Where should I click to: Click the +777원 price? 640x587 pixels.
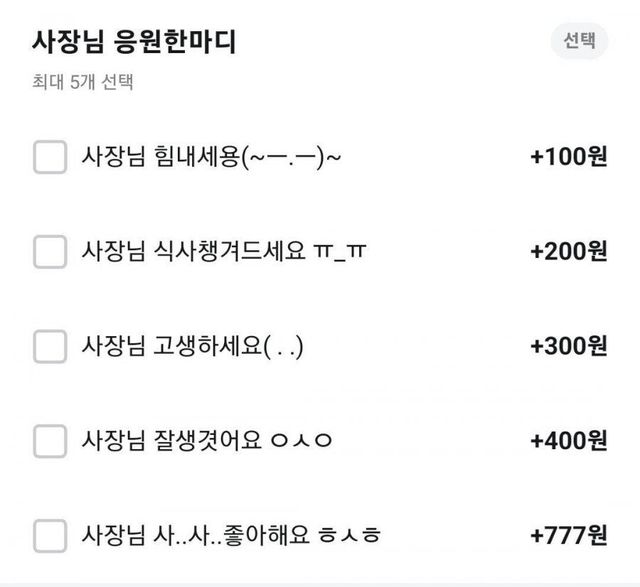point(568,535)
